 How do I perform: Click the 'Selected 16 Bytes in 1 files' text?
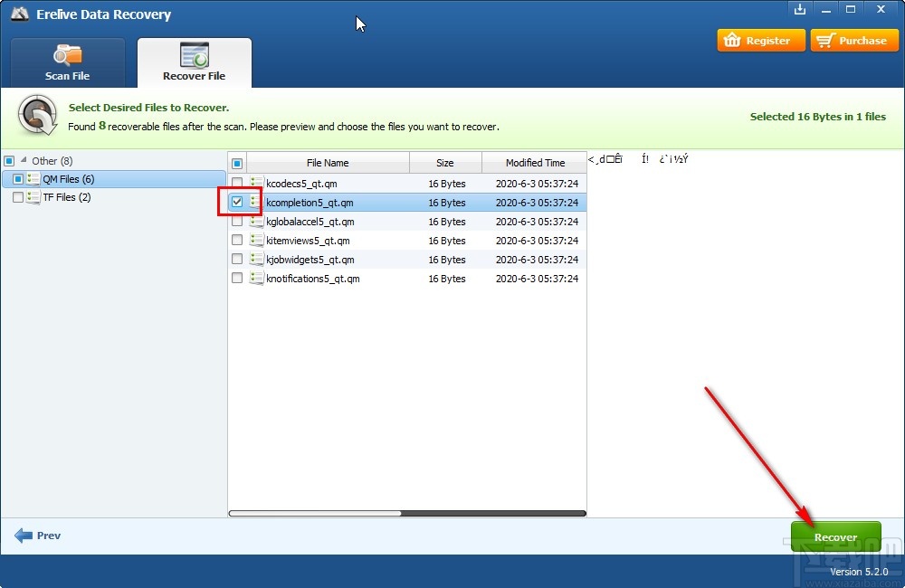[x=818, y=117]
